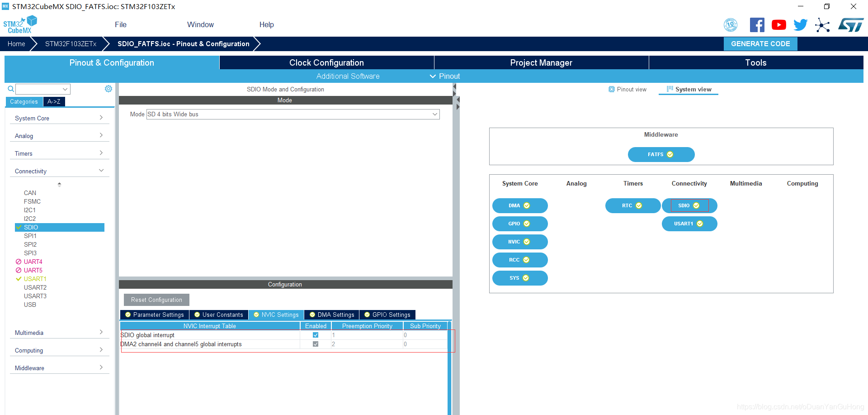This screenshot has height=415, width=868.
Task: Switch to Project Manager tab
Action: click(x=541, y=62)
